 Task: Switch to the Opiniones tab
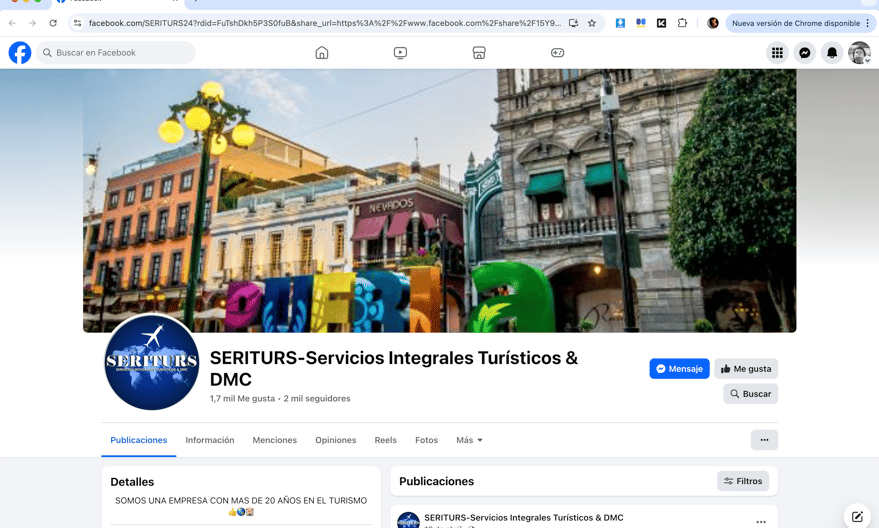point(335,440)
